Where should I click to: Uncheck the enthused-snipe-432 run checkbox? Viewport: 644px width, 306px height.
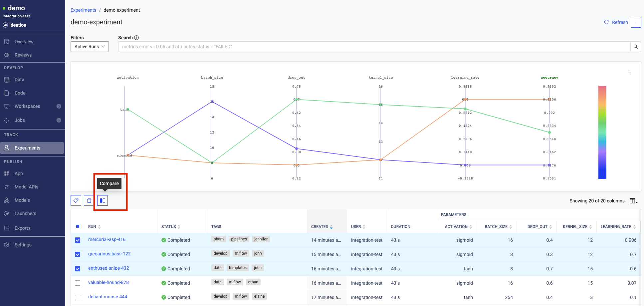click(x=78, y=269)
